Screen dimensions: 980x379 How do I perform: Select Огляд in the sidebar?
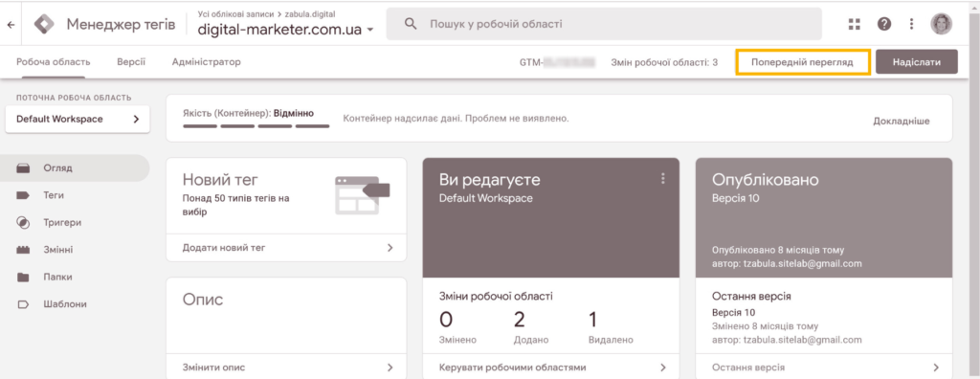coord(75,168)
